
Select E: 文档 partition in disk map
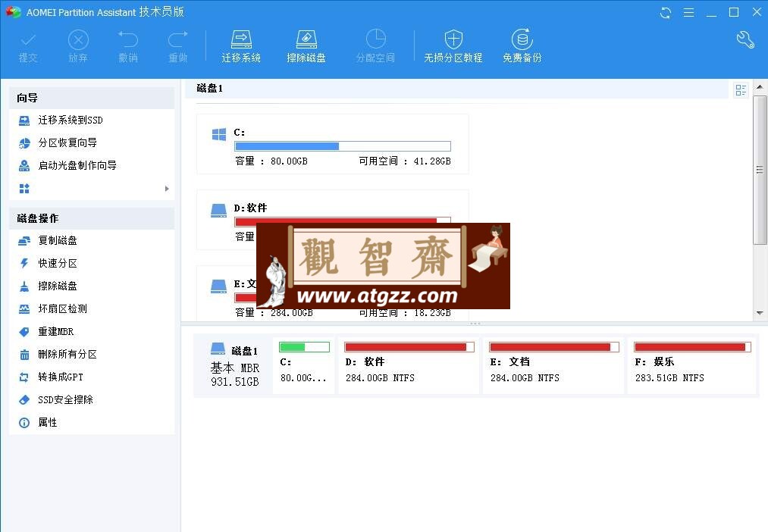(553, 365)
